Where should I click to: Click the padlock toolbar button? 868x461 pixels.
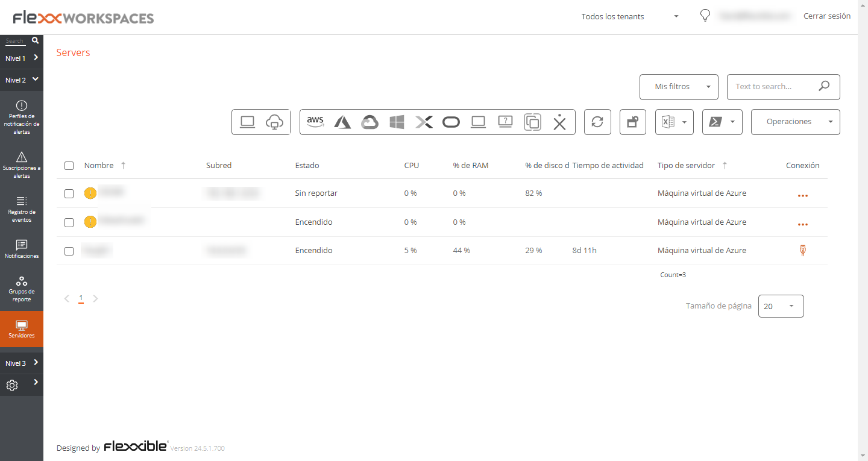(633, 122)
